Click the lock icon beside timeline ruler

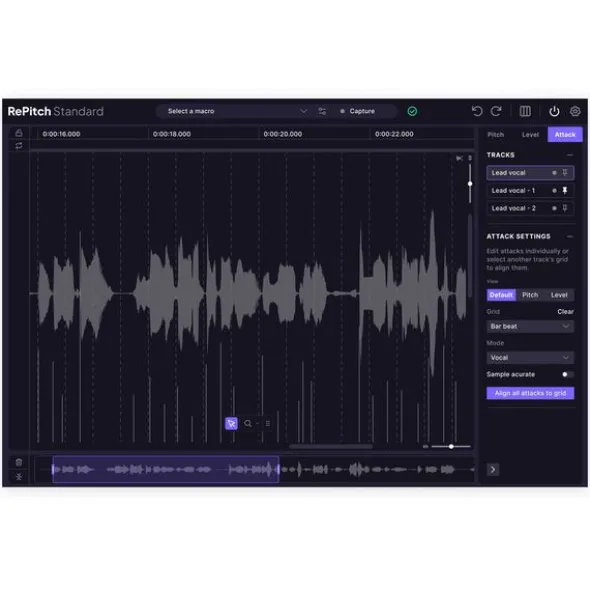click(18, 133)
